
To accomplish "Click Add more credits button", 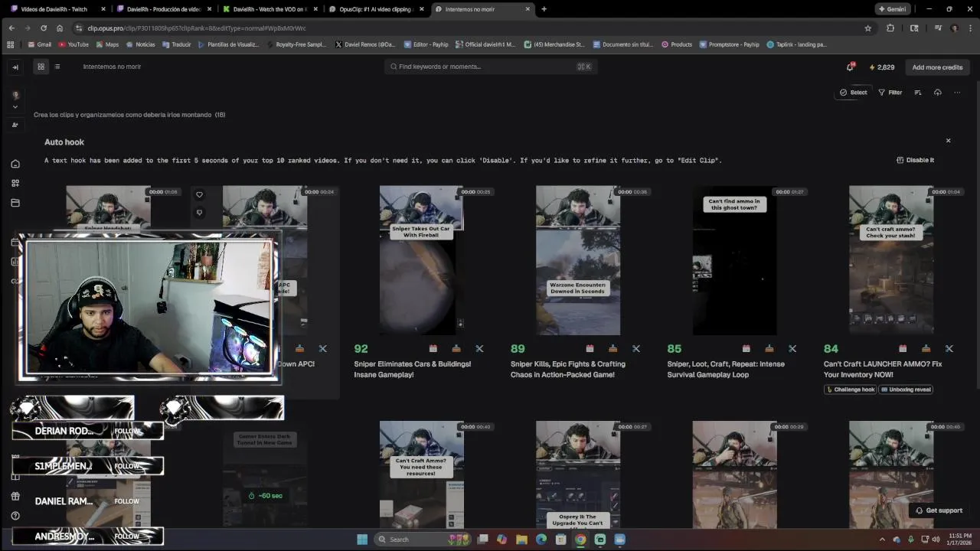I will tap(937, 67).
